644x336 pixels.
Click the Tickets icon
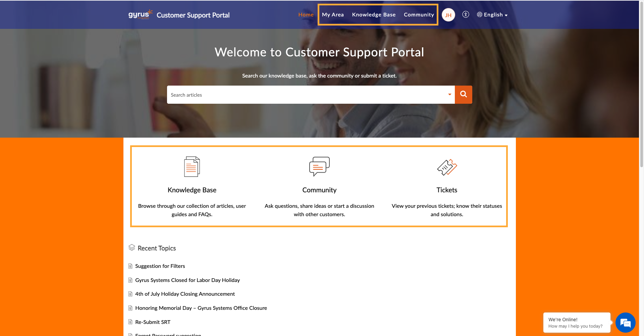coord(447,167)
